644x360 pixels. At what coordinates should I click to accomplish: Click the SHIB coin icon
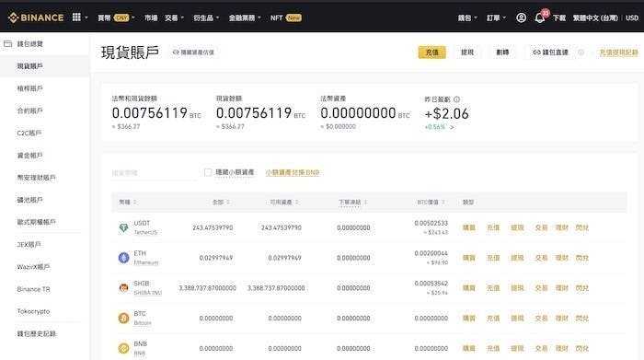123,288
